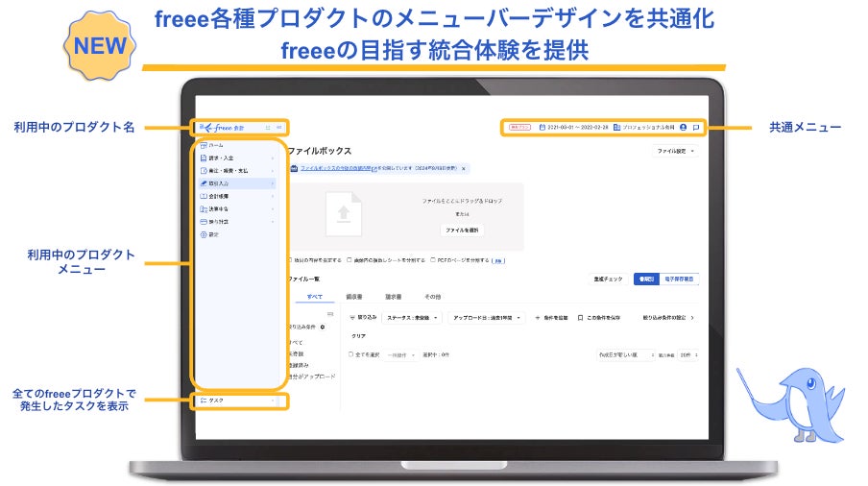Expand the 会計帳簿 submenu chevron

(x=273, y=197)
